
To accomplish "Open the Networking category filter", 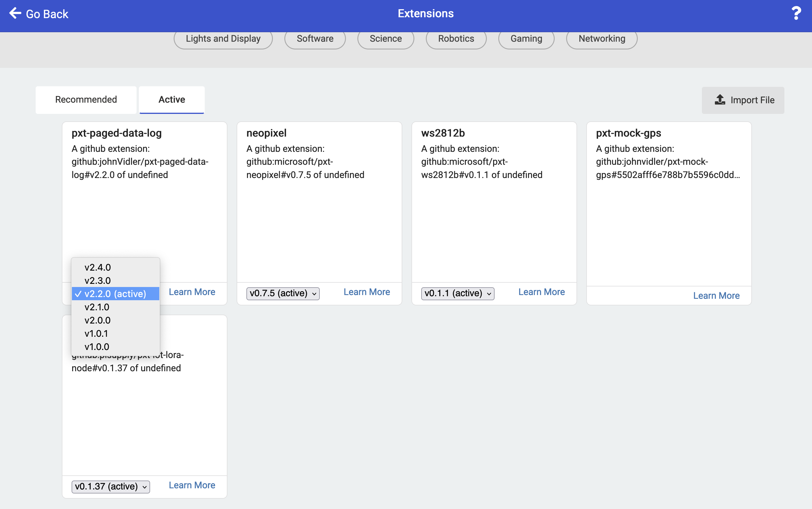I will [x=601, y=38].
